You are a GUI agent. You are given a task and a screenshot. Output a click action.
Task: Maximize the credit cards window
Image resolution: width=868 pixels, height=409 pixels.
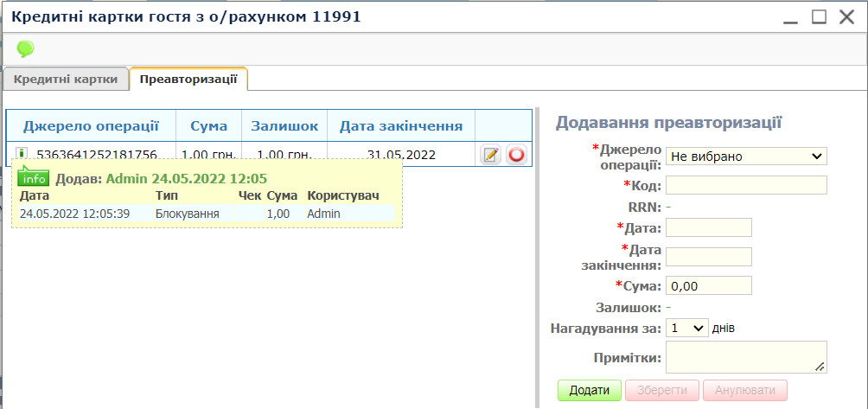[820, 16]
